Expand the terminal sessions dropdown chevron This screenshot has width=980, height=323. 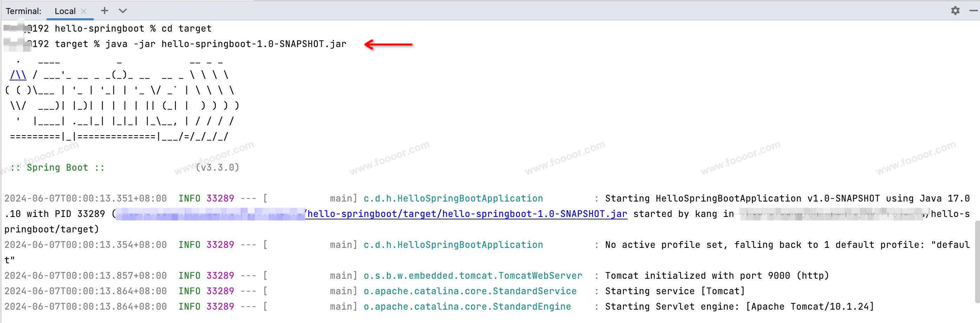click(x=122, y=11)
